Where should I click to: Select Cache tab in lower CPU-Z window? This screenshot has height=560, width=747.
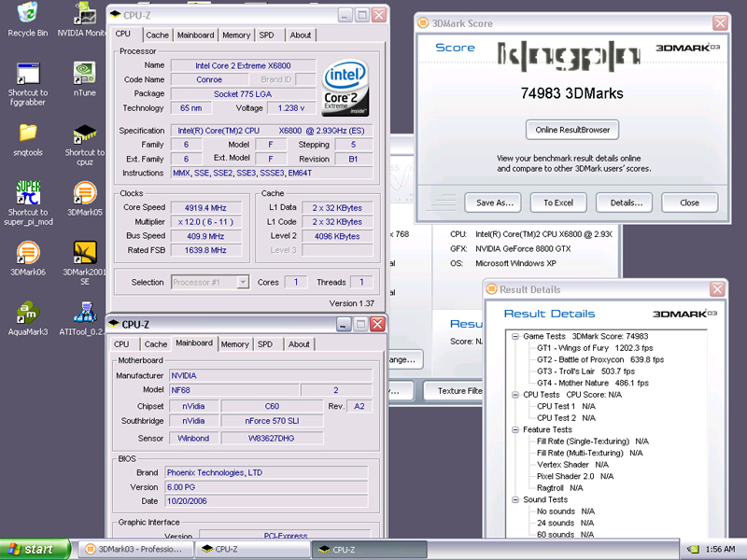156,344
